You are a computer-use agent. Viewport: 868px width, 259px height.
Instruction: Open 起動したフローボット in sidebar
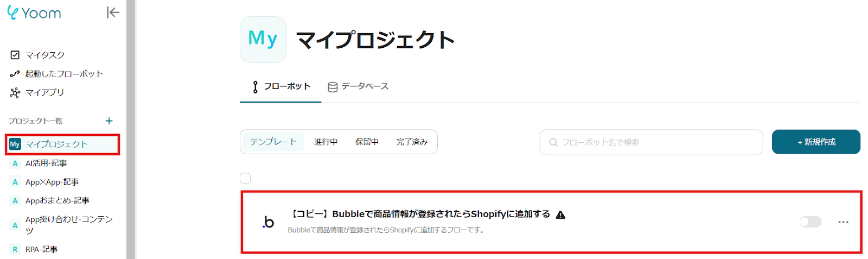pos(64,74)
